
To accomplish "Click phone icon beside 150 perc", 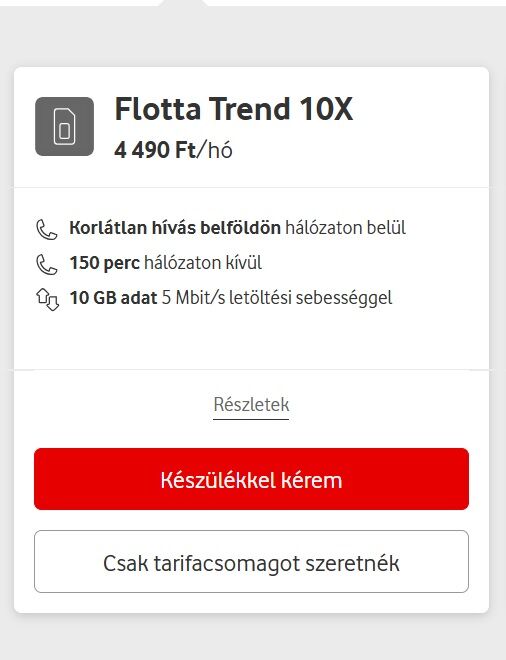I will tap(46, 264).
